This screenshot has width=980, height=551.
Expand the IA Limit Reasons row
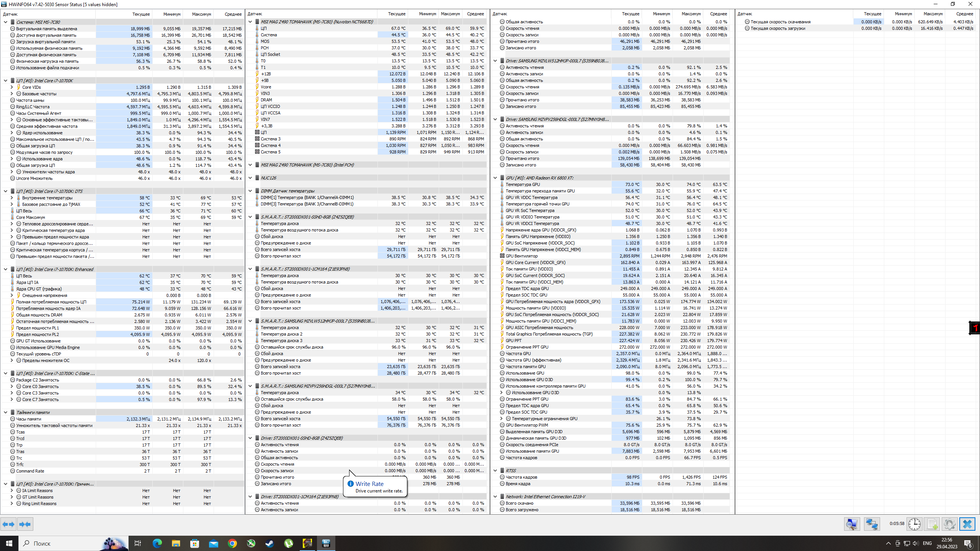point(11,491)
